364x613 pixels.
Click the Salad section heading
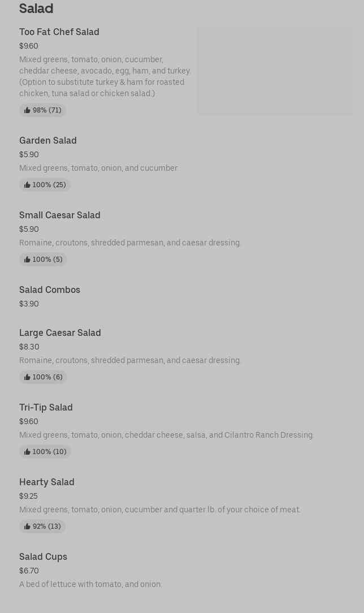tap(36, 8)
